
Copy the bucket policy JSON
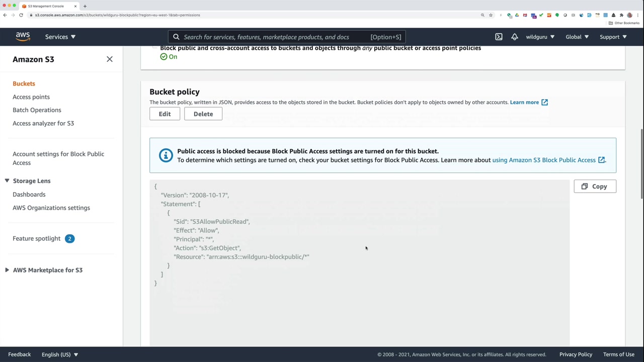(595, 187)
